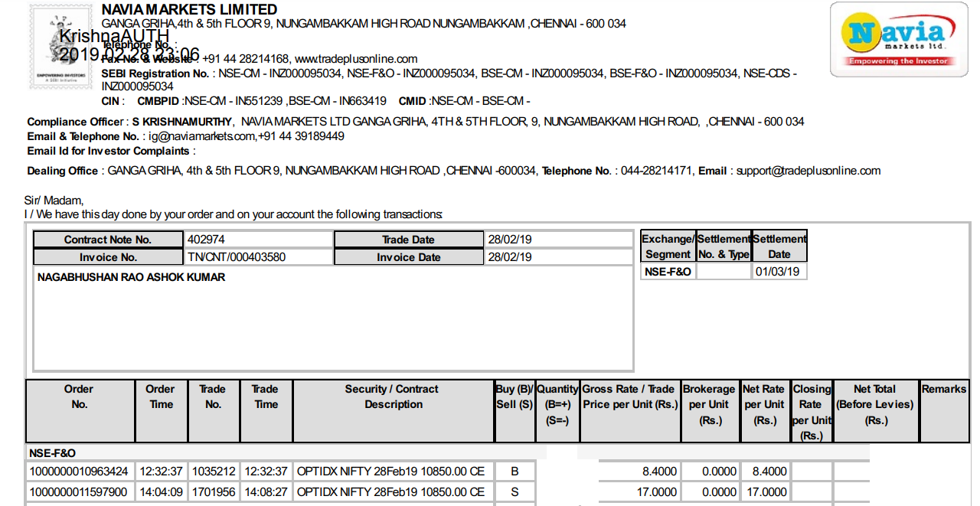The width and height of the screenshot is (980, 506).
Task: Click the Brokerage per Unit header
Action: coord(710,411)
